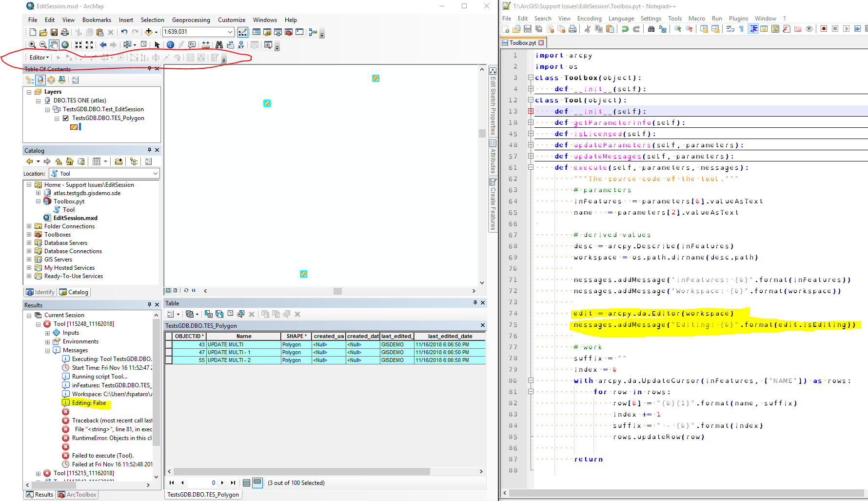Click the OBJECTID column header
This screenshot has width=868, height=501.
tap(189, 336)
